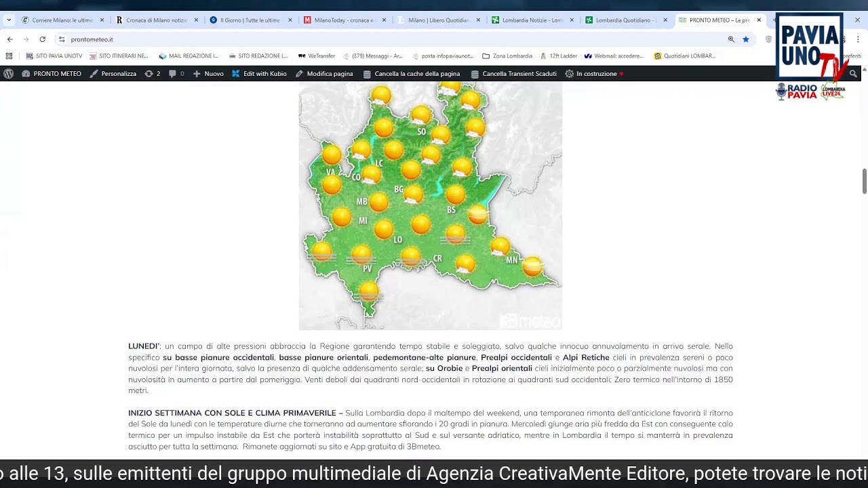Click the page vertical scrollbar thumb
868x488 pixels.
point(864,181)
